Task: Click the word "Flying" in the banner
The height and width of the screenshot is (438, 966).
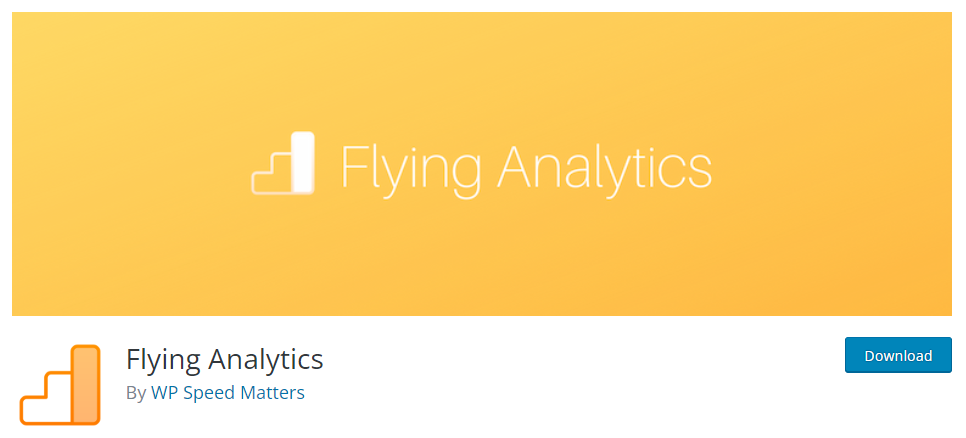Action: (412, 170)
